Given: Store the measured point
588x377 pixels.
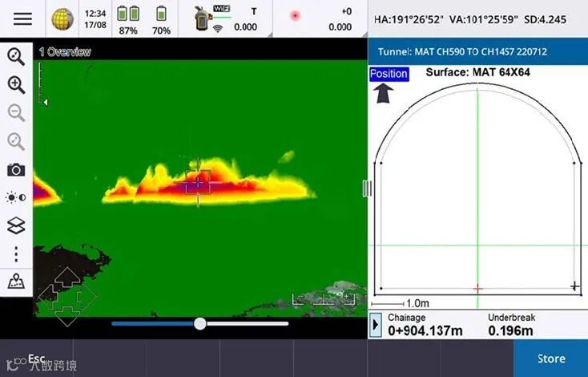Looking at the screenshot, I should pyautogui.click(x=551, y=359).
